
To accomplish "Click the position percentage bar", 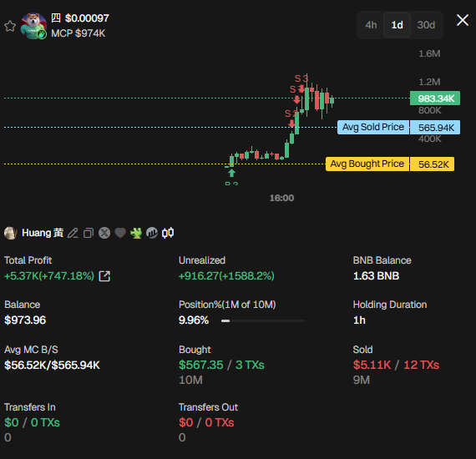I will pos(263,320).
